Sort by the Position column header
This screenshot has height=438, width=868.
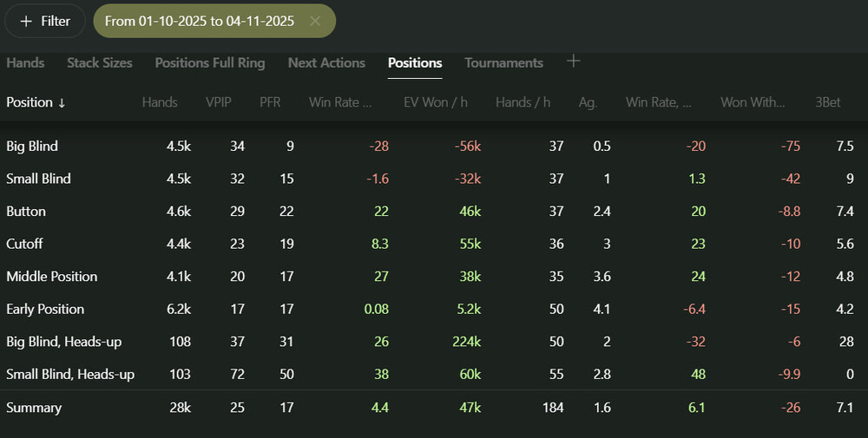pyautogui.click(x=36, y=102)
